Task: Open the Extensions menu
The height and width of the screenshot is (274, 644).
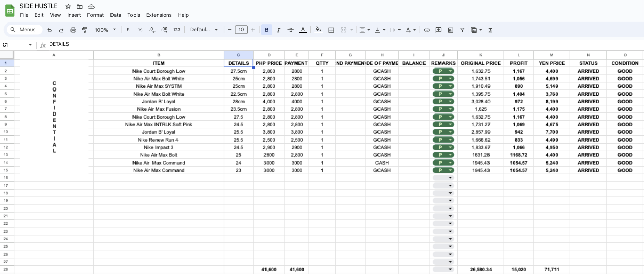Action: coord(159,15)
